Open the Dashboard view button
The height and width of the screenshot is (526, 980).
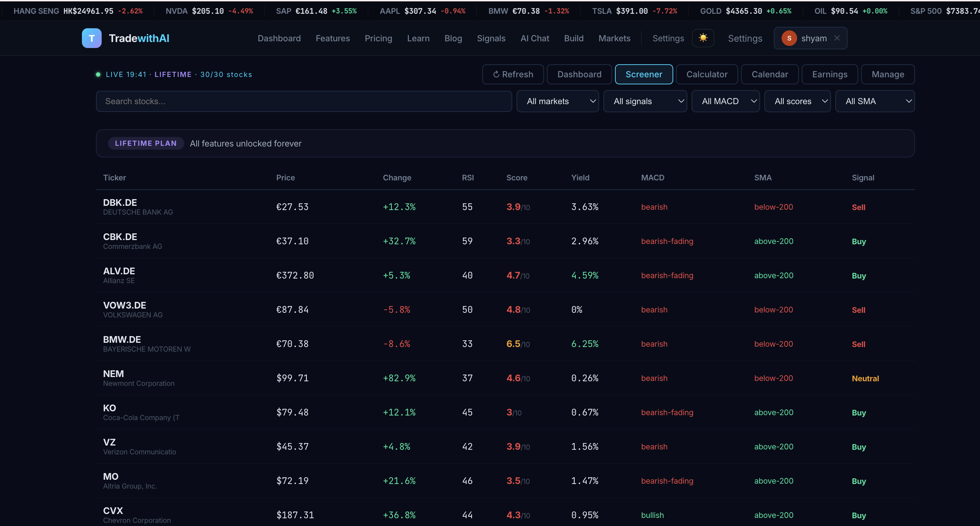579,74
